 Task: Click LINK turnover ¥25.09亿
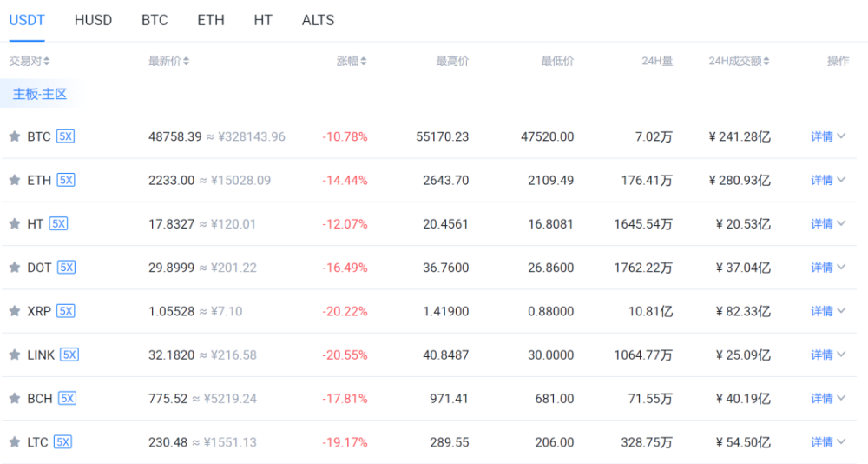tap(743, 355)
